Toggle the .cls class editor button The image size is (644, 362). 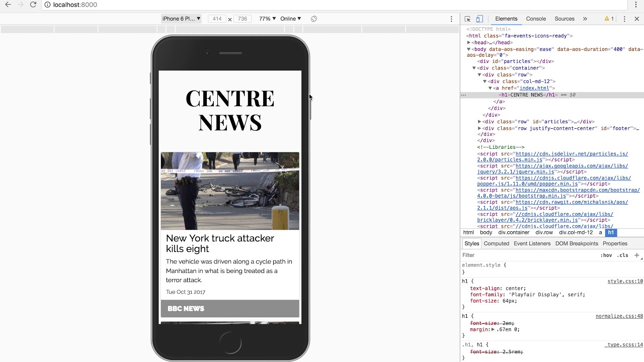(x=623, y=255)
